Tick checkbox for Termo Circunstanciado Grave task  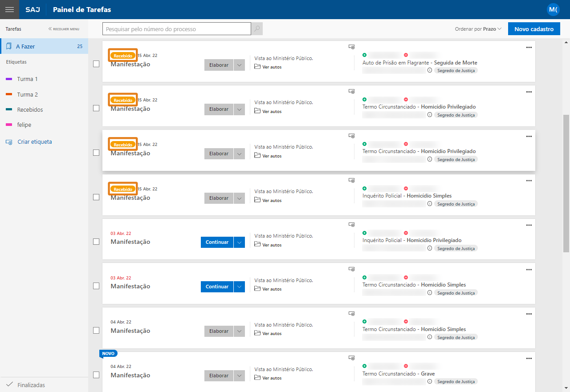(96, 375)
